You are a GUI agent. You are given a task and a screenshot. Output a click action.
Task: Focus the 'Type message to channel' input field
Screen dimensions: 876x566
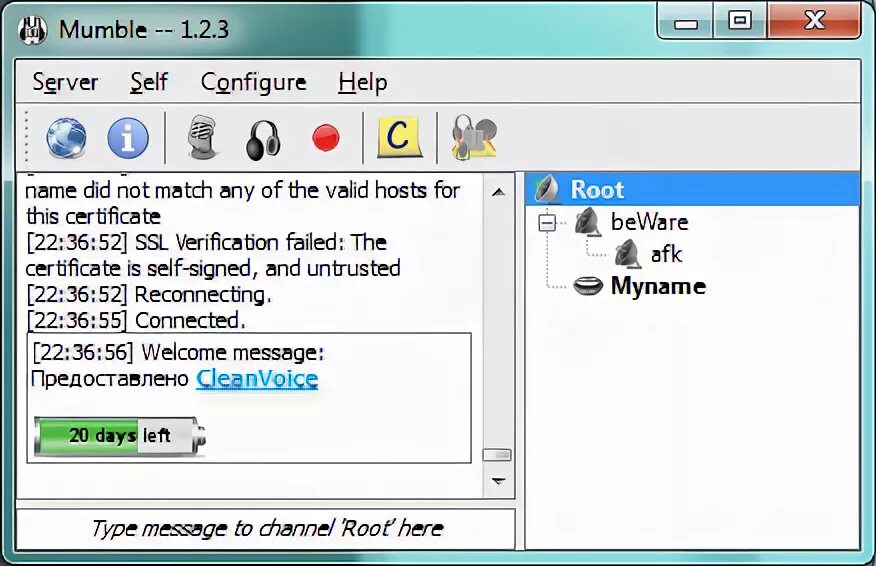point(266,529)
